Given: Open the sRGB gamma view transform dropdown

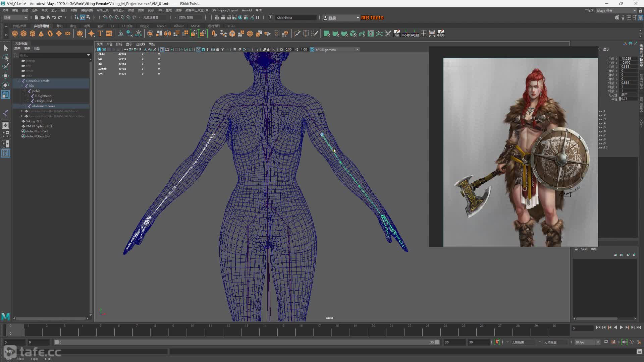Looking at the screenshot, I should 337,50.
